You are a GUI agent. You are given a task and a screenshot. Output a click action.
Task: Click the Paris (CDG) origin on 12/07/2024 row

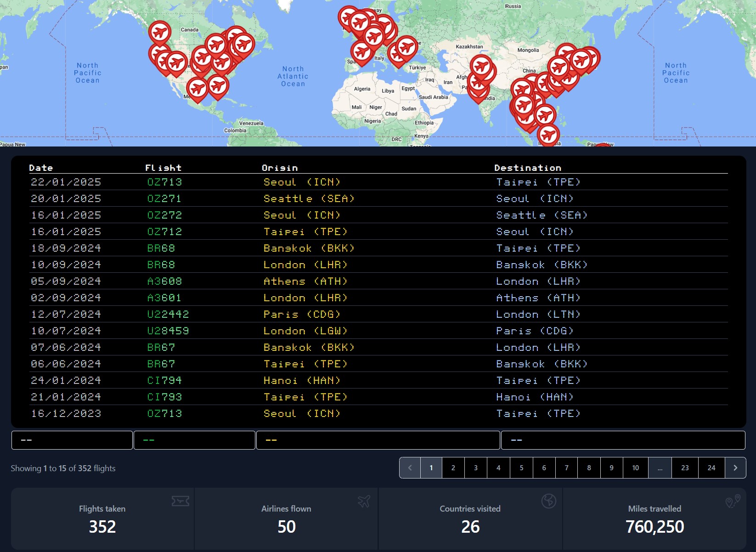click(302, 314)
